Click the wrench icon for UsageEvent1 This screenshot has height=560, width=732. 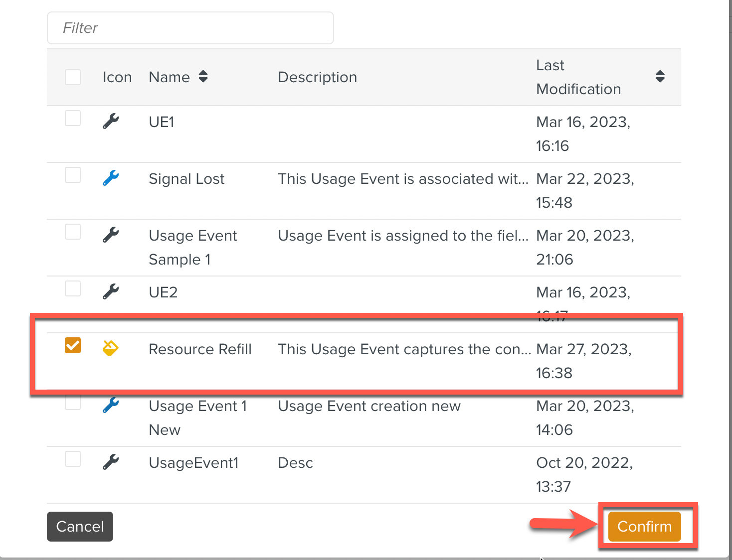110,462
